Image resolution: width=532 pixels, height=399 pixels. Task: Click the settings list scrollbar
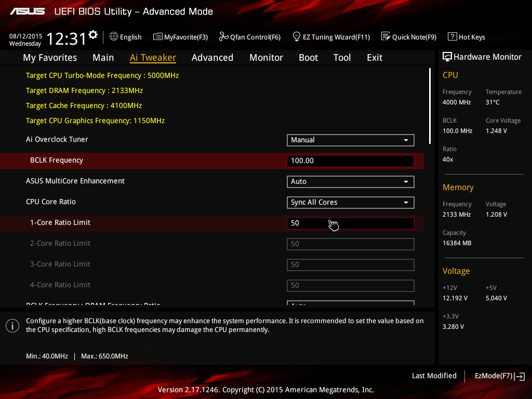pyautogui.click(x=430, y=106)
